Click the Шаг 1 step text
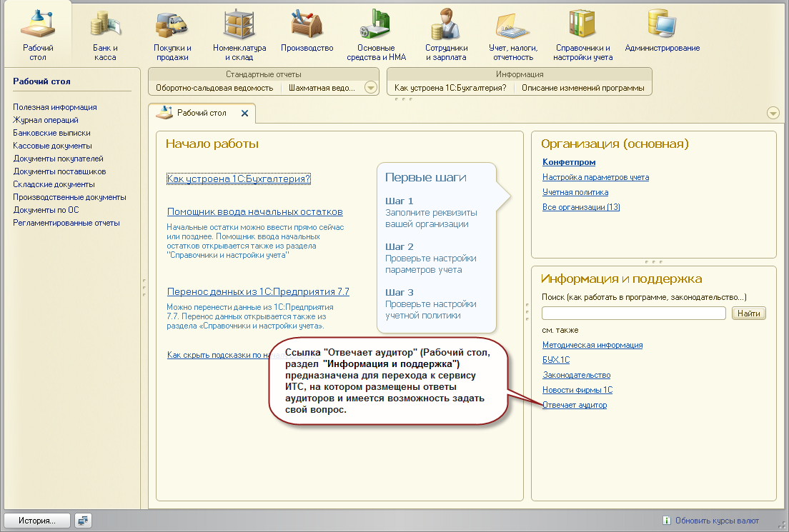The width and height of the screenshot is (789, 532). point(399,201)
